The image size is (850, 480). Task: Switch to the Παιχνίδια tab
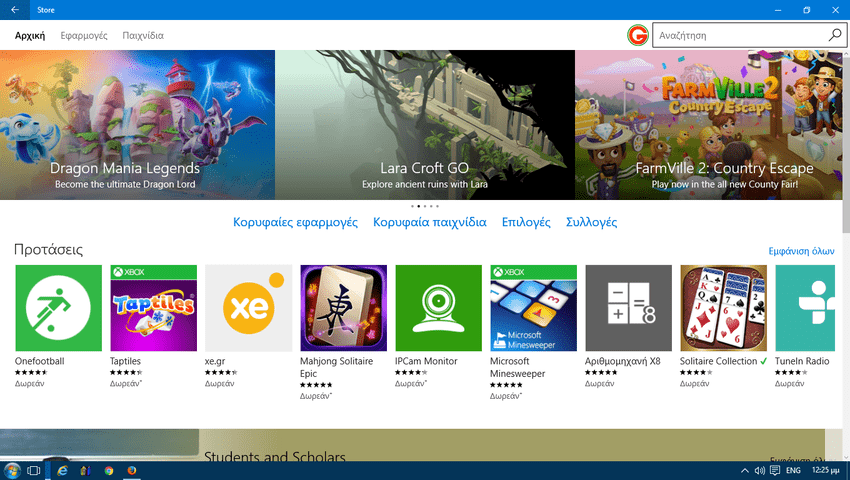143,35
